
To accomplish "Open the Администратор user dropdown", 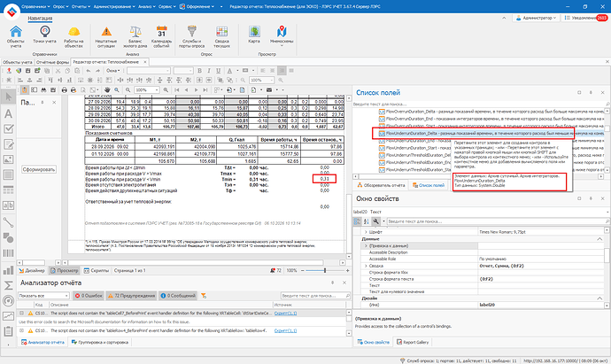I will pyautogui.click(x=537, y=18).
